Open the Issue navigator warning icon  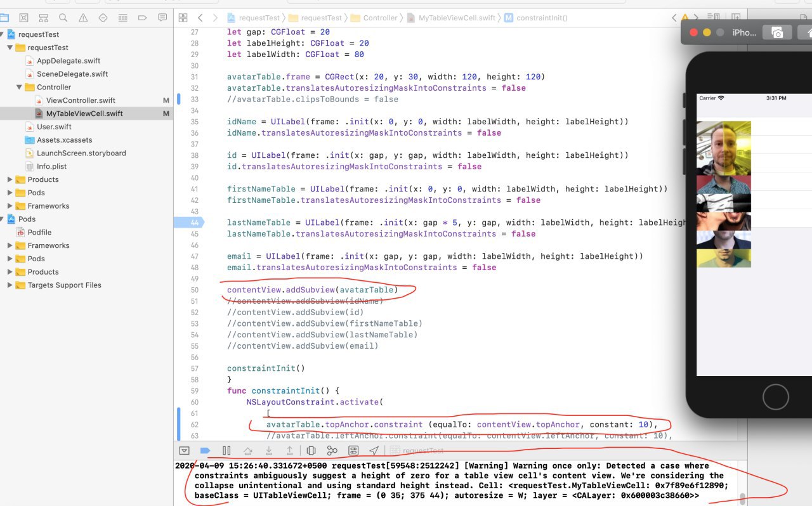pyautogui.click(x=83, y=18)
